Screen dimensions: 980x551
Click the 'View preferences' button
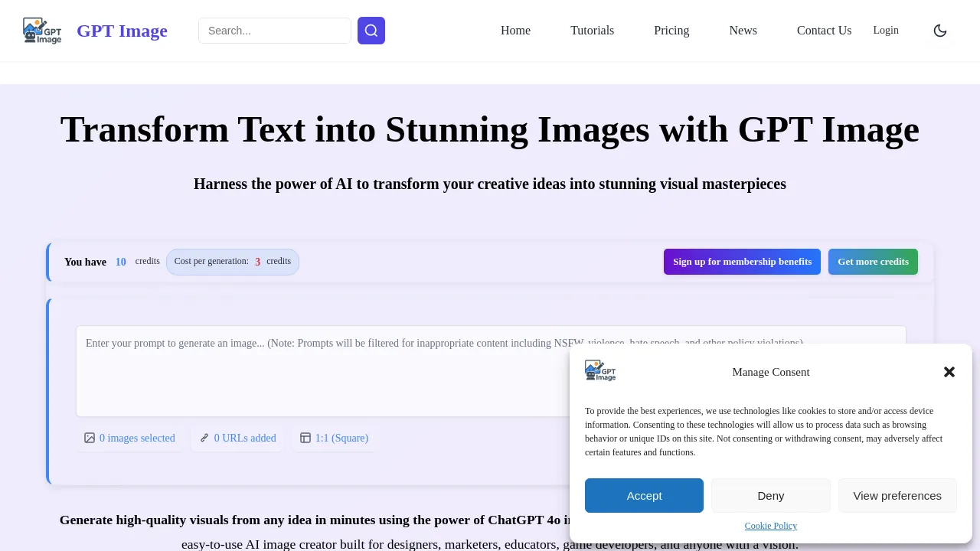tap(897, 495)
